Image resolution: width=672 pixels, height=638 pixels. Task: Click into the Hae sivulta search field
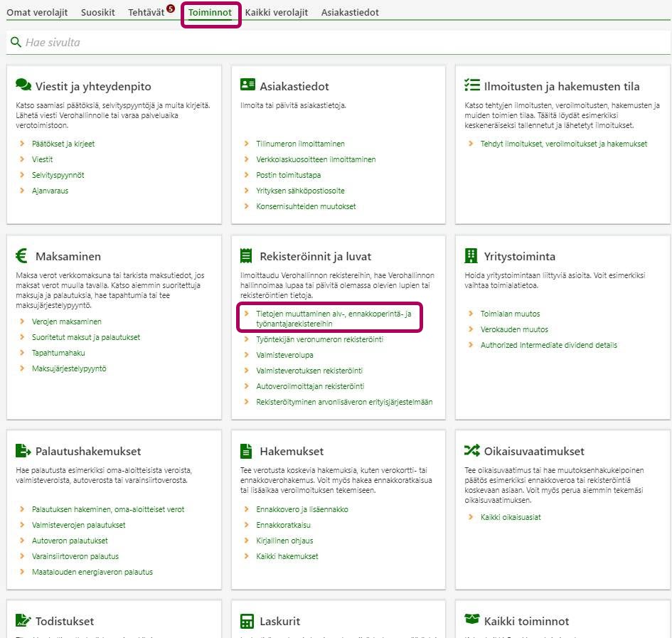341,43
